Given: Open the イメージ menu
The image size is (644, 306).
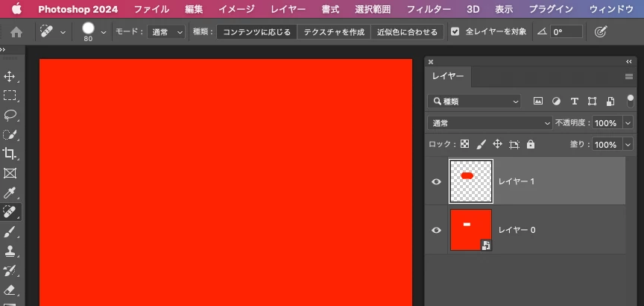Looking at the screenshot, I should coord(236,9).
